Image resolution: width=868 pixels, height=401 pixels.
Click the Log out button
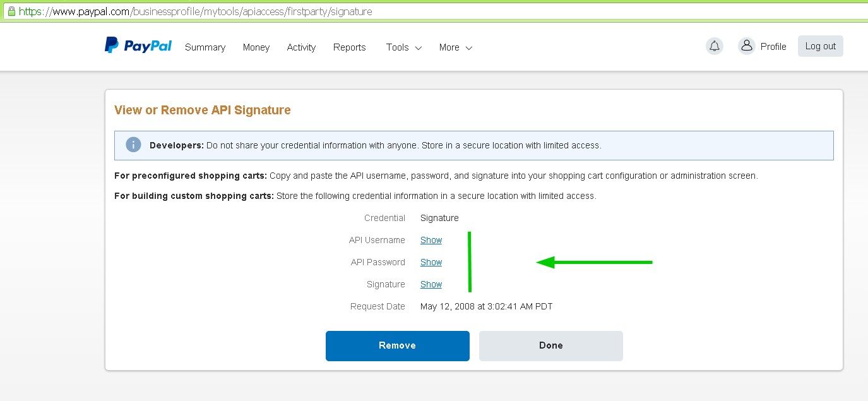pos(821,46)
